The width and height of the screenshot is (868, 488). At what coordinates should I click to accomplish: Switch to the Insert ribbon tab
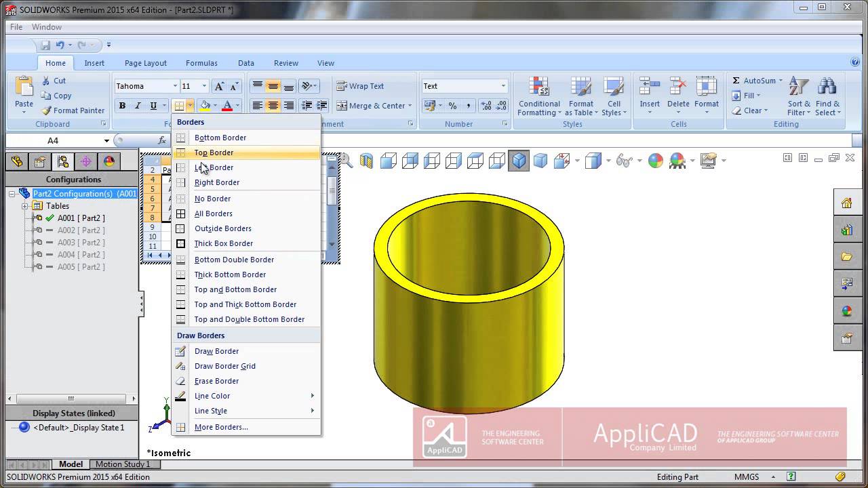(94, 63)
